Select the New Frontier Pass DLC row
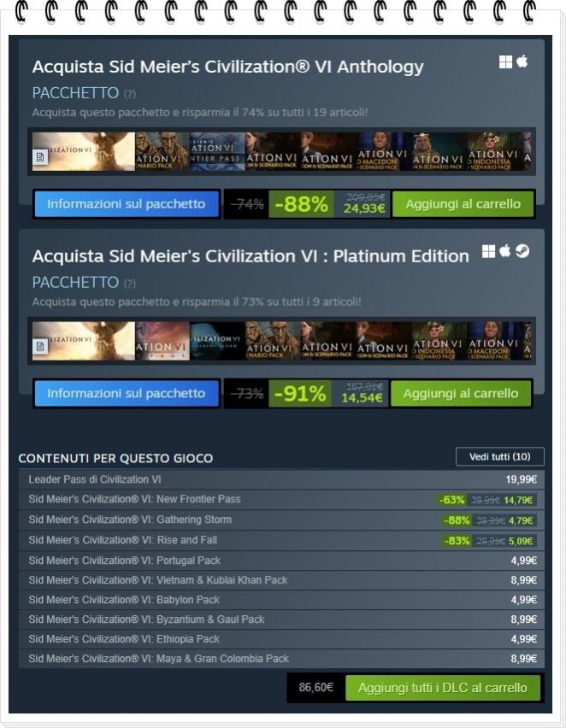The height and width of the screenshot is (728, 566). (x=281, y=500)
